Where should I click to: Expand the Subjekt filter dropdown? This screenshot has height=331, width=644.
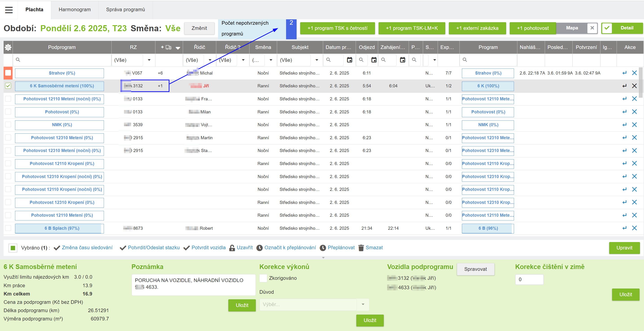[317, 60]
